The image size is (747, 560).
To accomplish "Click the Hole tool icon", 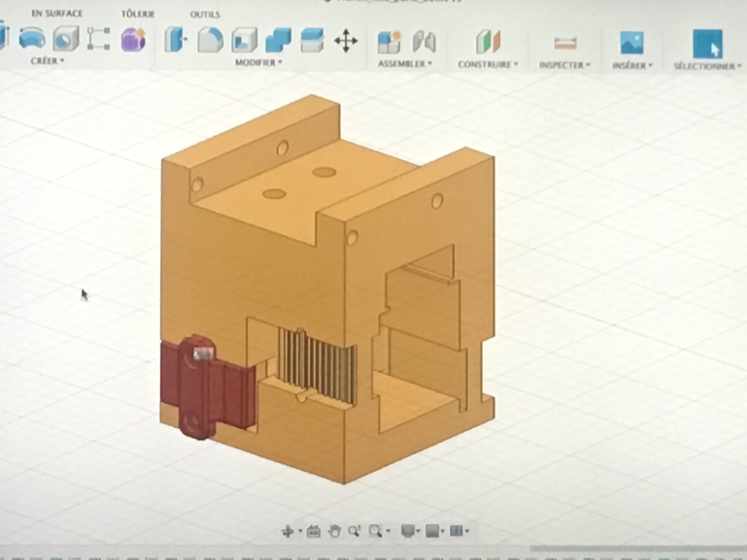I will pos(66,39).
